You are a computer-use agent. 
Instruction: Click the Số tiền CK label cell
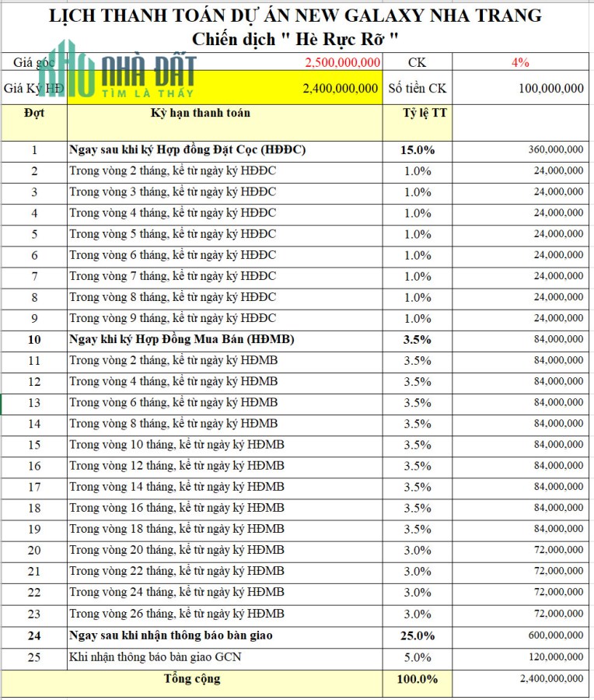pos(418,88)
